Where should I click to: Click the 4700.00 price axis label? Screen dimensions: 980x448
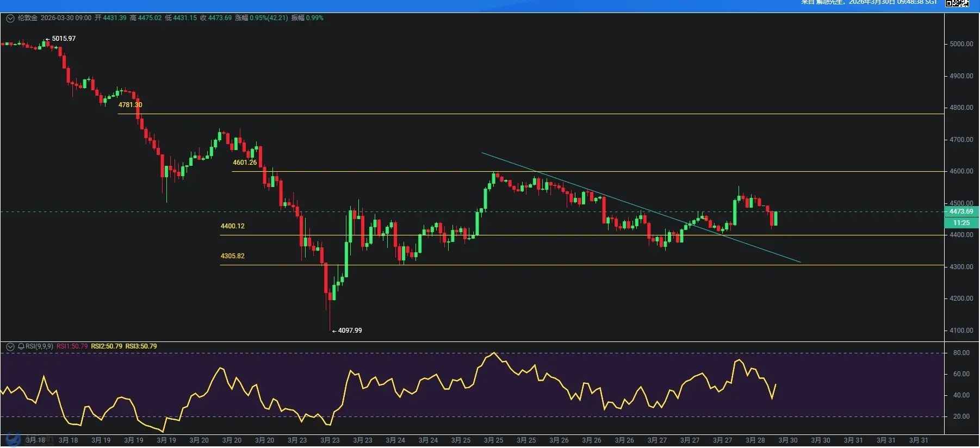click(962, 140)
